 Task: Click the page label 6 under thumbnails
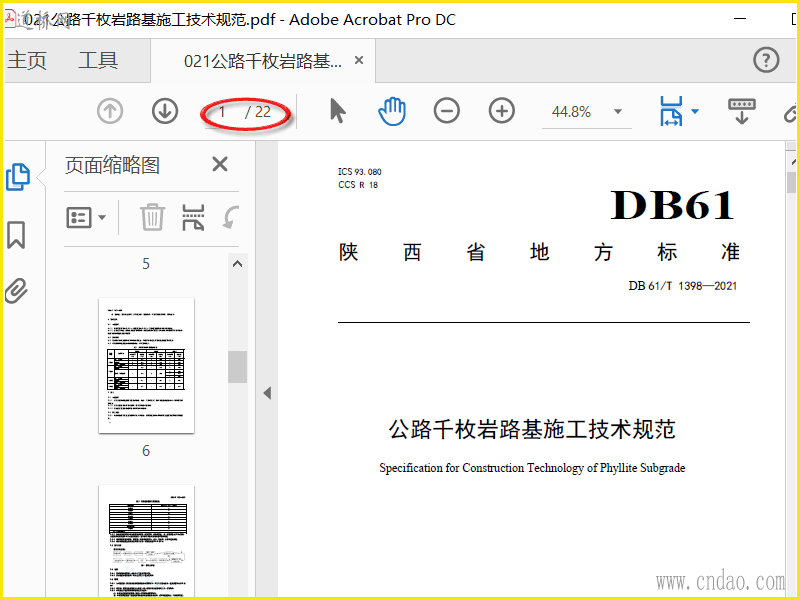(146, 451)
